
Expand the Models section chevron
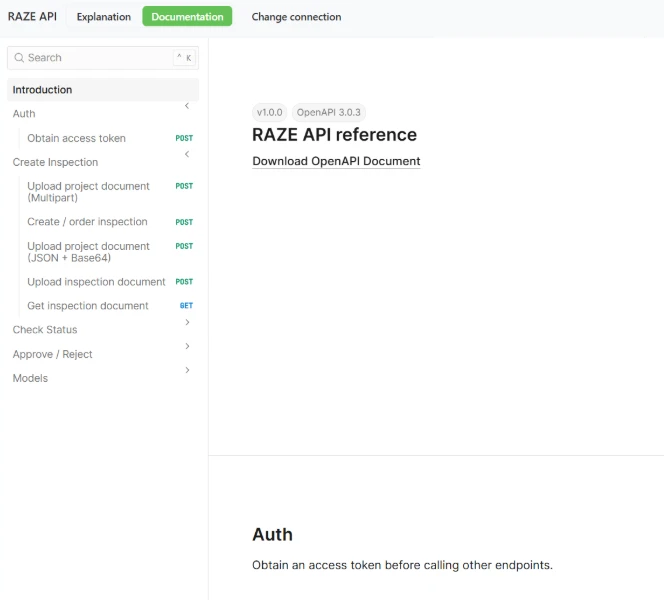pos(187,370)
